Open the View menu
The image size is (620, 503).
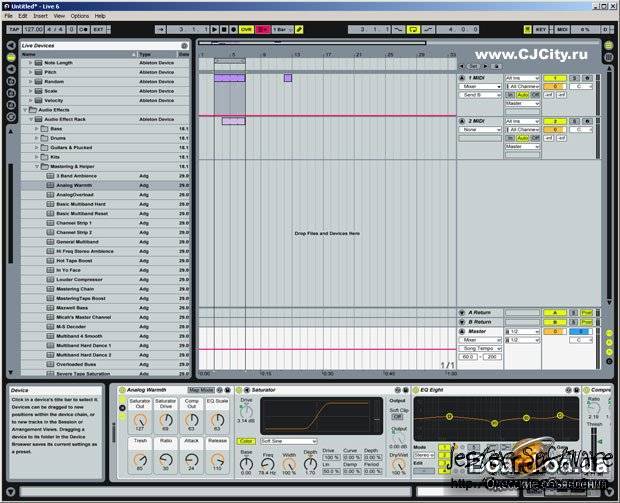(59, 16)
